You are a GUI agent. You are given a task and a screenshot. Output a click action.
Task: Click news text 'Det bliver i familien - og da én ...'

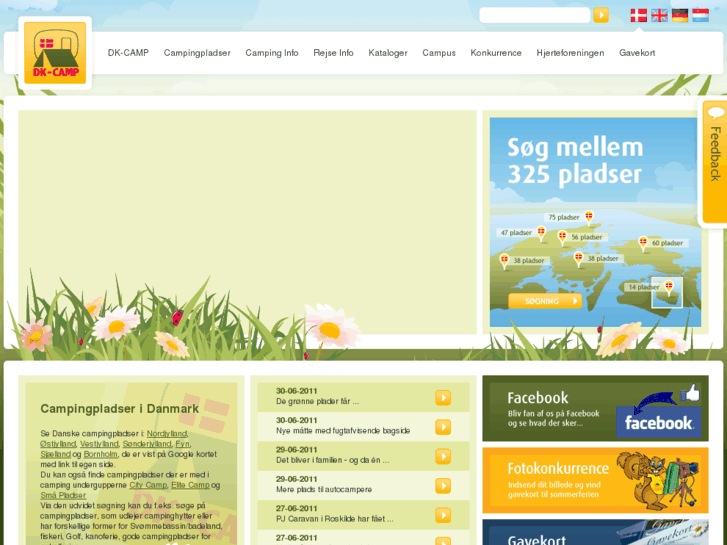coord(332,460)
